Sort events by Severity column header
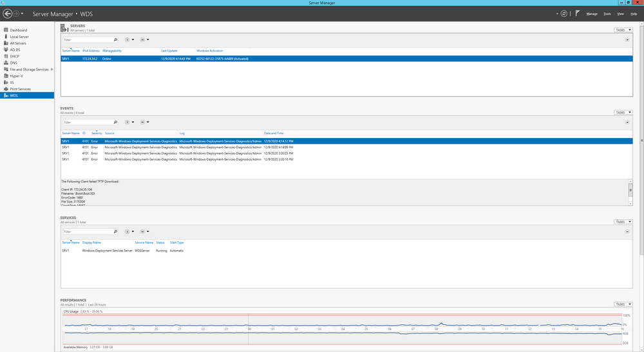Viewport: 644px width, 352px height. coord(97,133)
